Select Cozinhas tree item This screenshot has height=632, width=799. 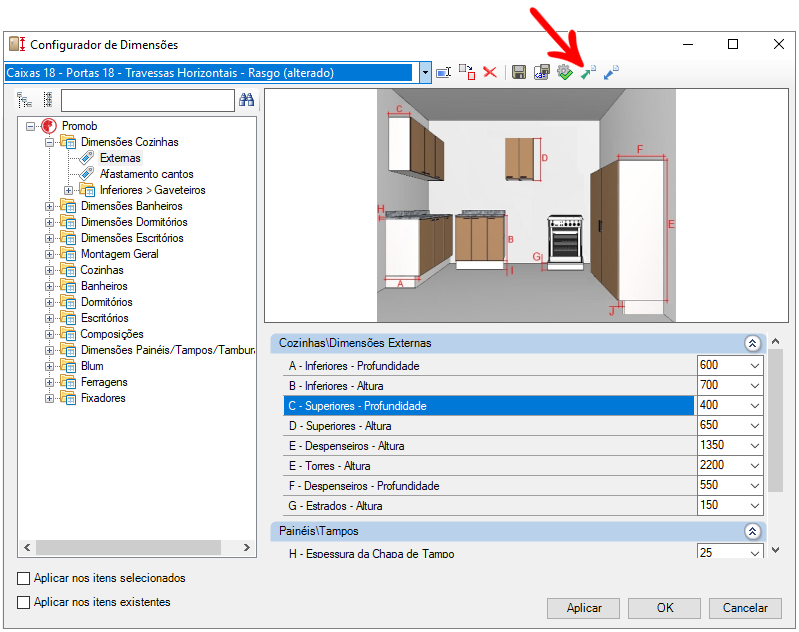pos(102,270)
